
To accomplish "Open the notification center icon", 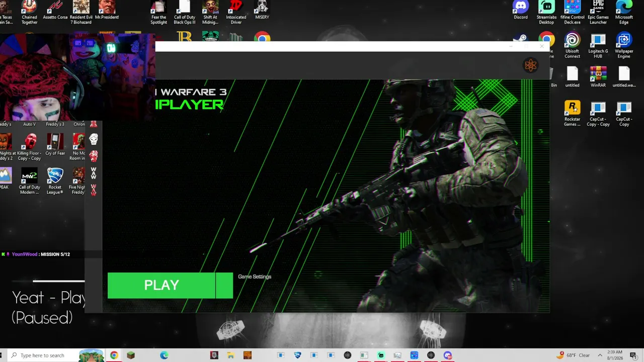I will [x=634, y=355].
